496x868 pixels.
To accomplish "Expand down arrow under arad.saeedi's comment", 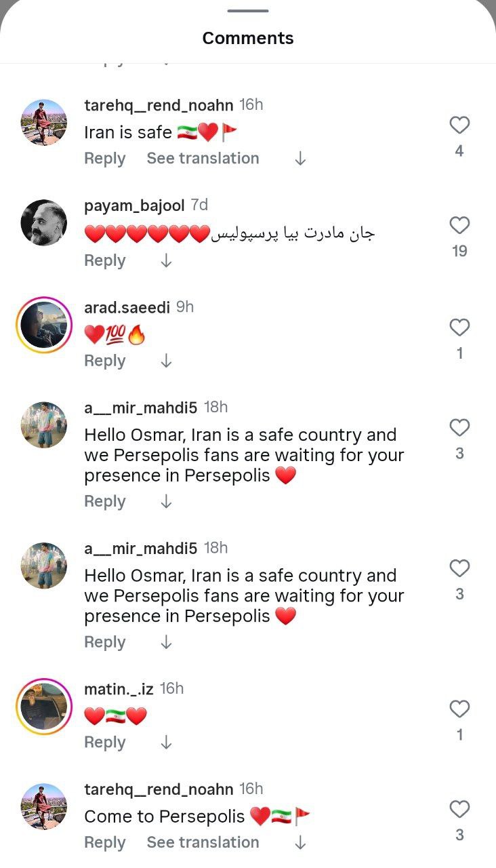I will 166,361.
